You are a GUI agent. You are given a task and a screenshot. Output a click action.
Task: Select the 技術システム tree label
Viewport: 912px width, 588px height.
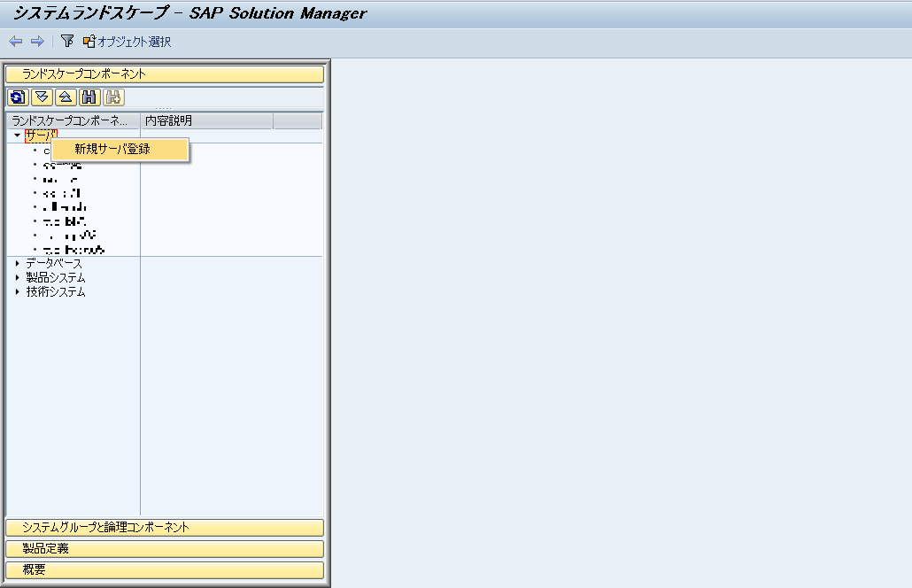(x=56, y=291)
